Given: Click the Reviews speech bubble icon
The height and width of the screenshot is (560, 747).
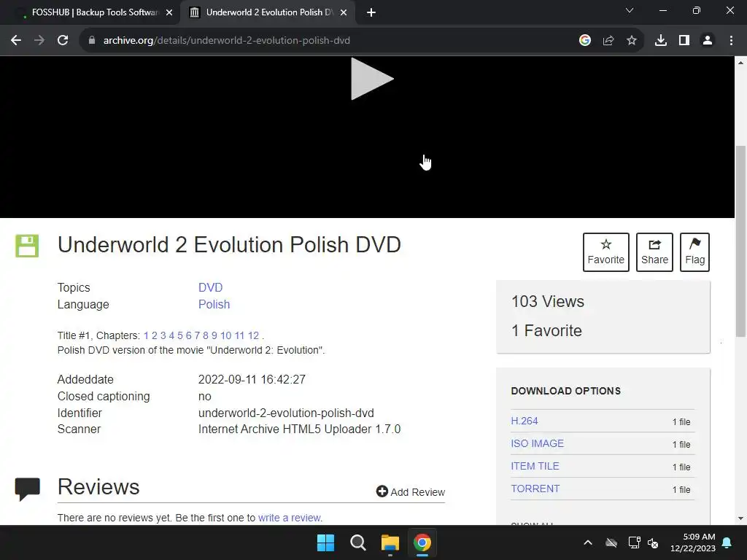Looking at the screenshot, I should tap(28, 489).
